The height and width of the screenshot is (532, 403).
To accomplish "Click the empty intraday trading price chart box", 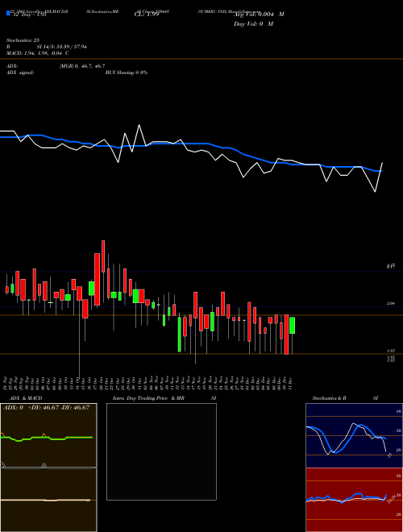I will [x=161, y=451].
